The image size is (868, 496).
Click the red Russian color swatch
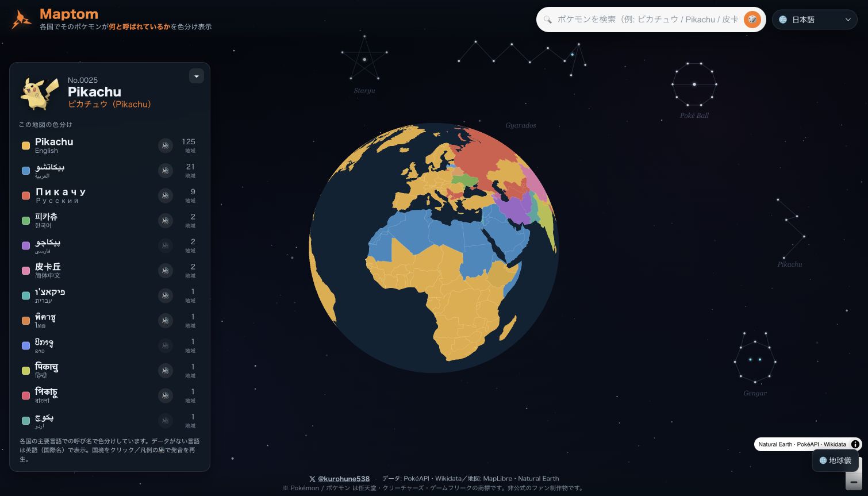(x=26, y=196)
